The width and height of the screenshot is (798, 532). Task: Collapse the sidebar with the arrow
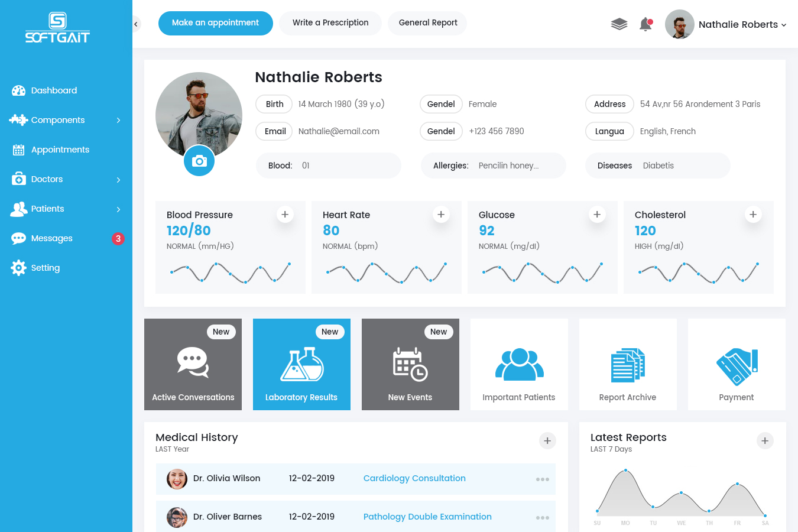pos(136,24)
